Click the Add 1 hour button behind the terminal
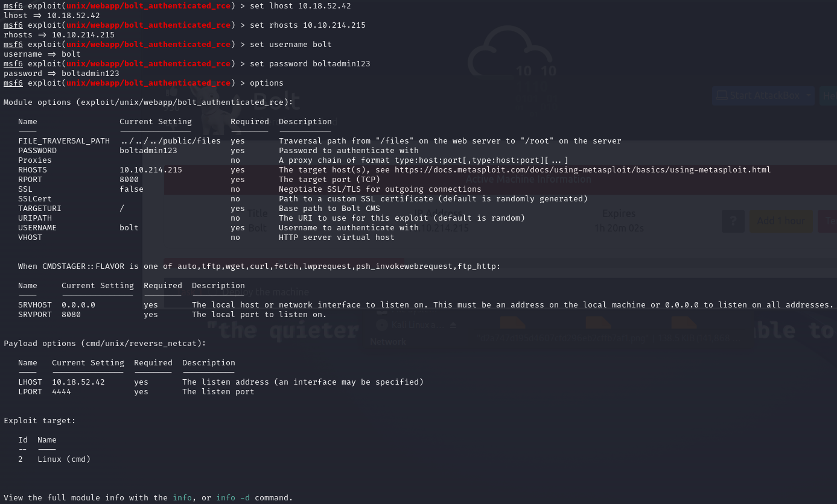837x504 pixels. (x=780, y=221)
